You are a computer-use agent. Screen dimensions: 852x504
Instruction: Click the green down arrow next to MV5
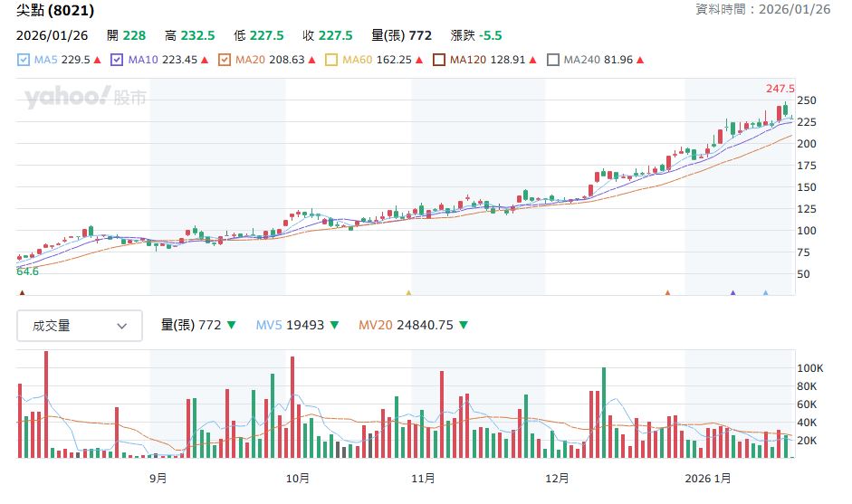(x=334, y=326)
